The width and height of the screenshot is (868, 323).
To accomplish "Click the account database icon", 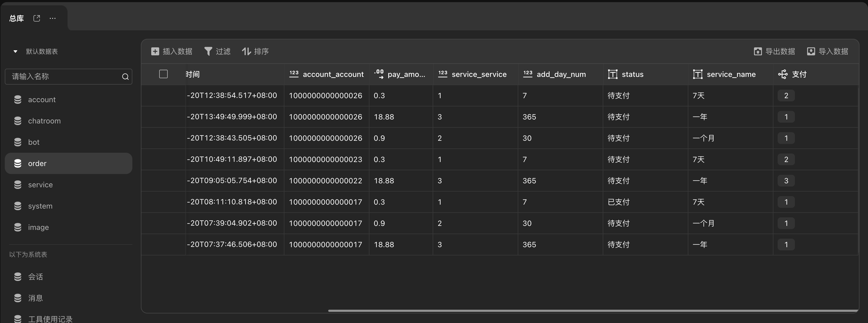I will point(18,100).
